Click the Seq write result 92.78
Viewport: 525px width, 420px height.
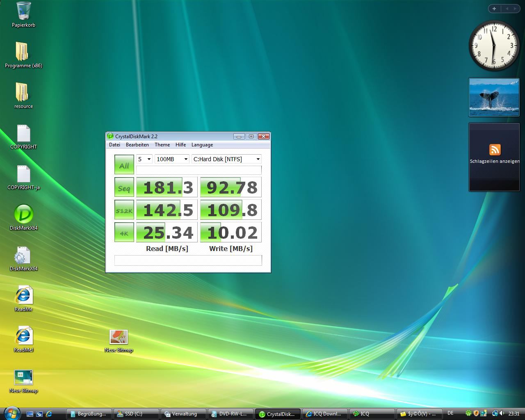pyautogui.click(x=231, y=187)
